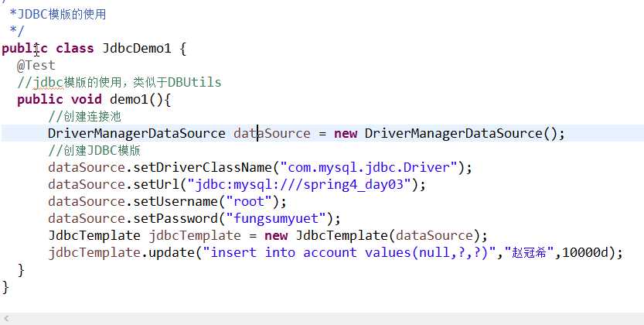
Task: Click the "DriverManagerDataSource" type before variable dataSource
Action: (x=137, y=134)
